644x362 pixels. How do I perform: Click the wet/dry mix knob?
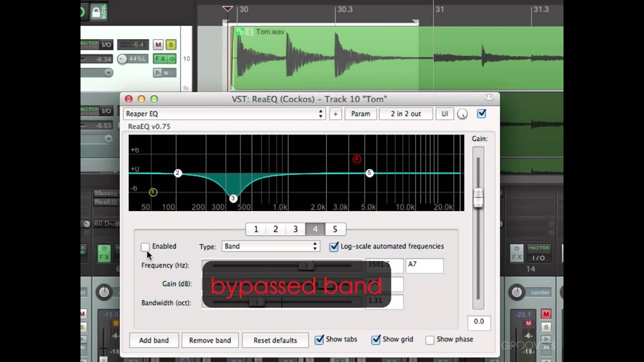point(462,114)
